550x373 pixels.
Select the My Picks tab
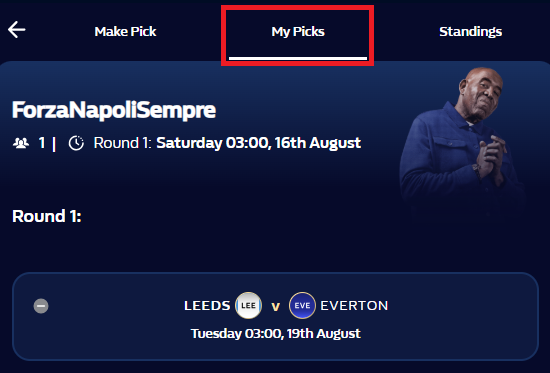(298, 32)
